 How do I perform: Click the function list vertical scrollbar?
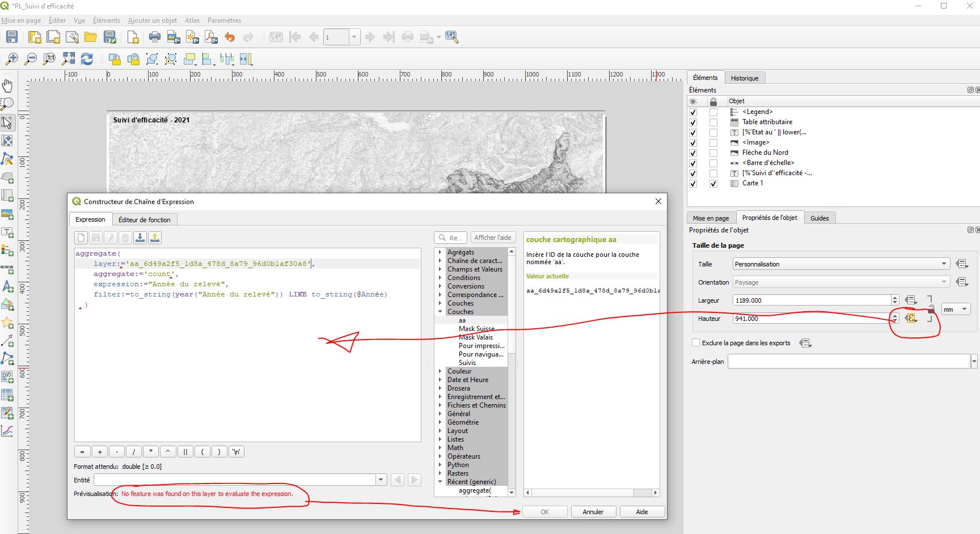click(x=512, y=372)
